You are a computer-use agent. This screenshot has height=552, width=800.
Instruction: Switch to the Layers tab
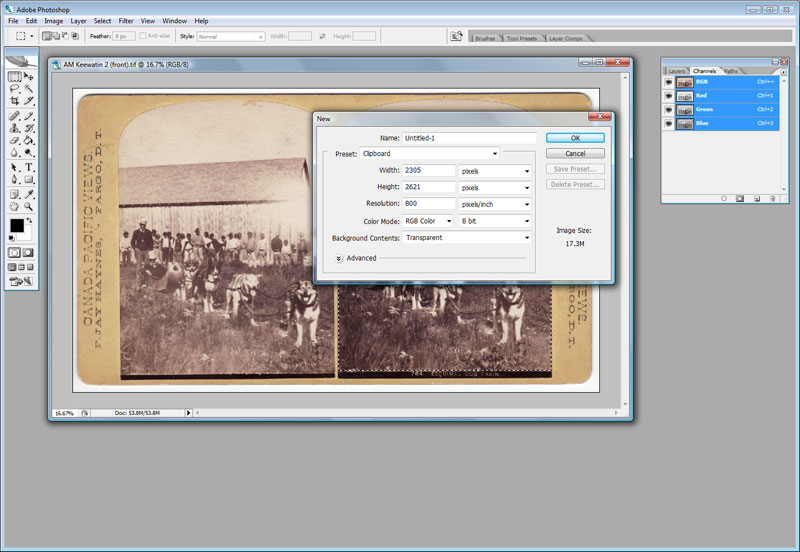(x=677, y=71)
